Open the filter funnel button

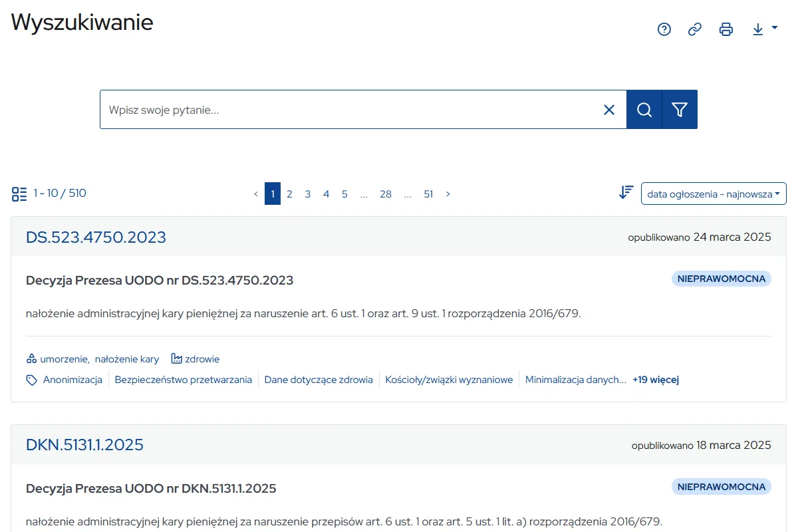click(680, 110)
